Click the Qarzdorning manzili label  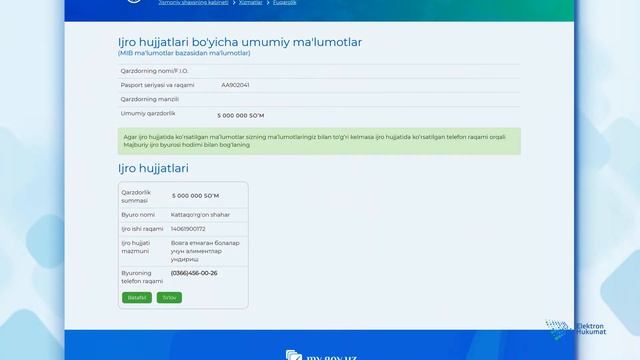pyautogui.click(x=149, y=99)
